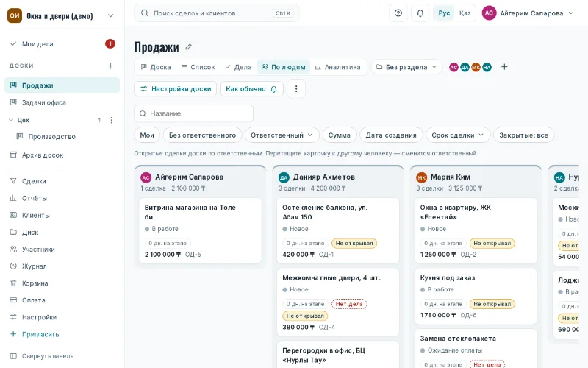Image resolution: width=588 pixels, height=368 pixels.
Task: Open the Без раздела dropdown
Action: pyautogui.click(x=406, y=67)
